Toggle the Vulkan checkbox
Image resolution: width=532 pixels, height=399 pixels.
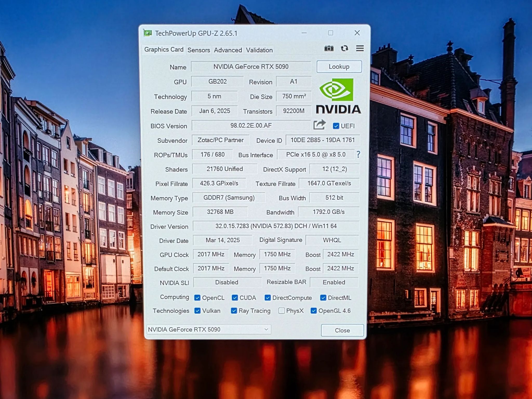coord(197,311)
